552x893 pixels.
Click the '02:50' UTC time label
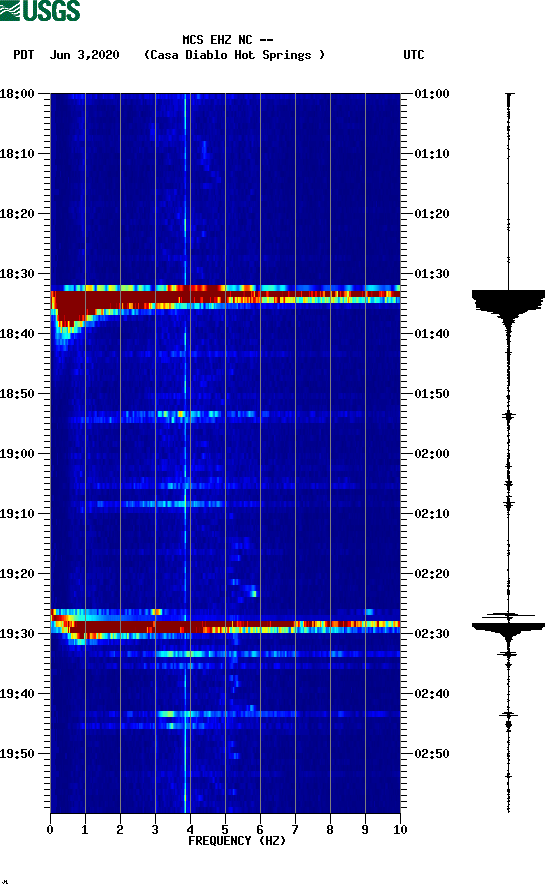pos(432,753)
